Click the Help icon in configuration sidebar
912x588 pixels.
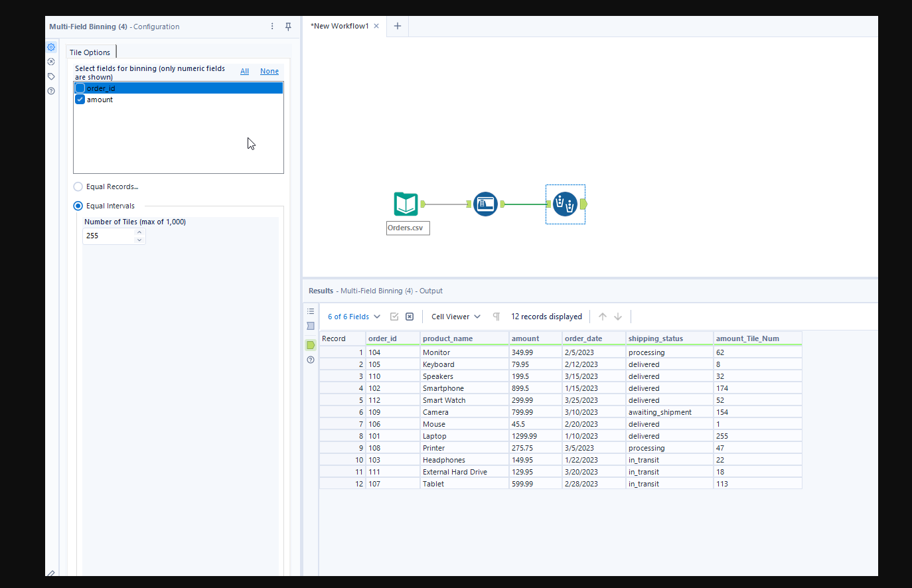point(51,91)
